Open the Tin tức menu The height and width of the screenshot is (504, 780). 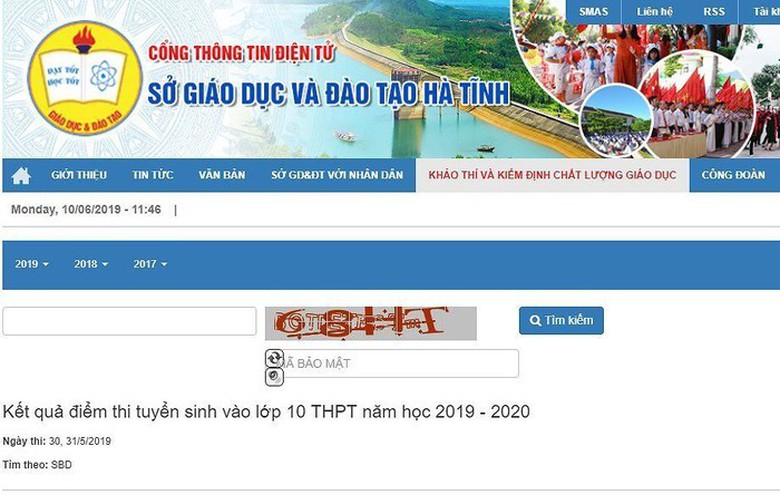153,175
